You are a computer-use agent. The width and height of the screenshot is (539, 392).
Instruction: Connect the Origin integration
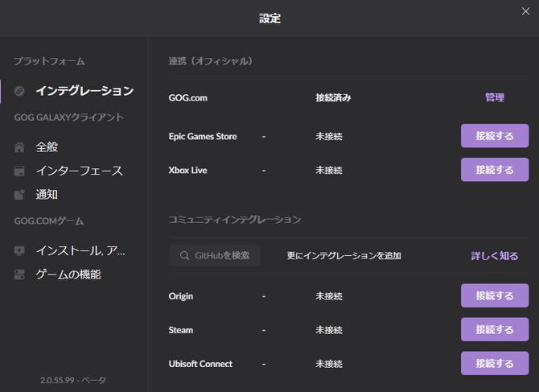pyautogui.click(x=495, y=295)
